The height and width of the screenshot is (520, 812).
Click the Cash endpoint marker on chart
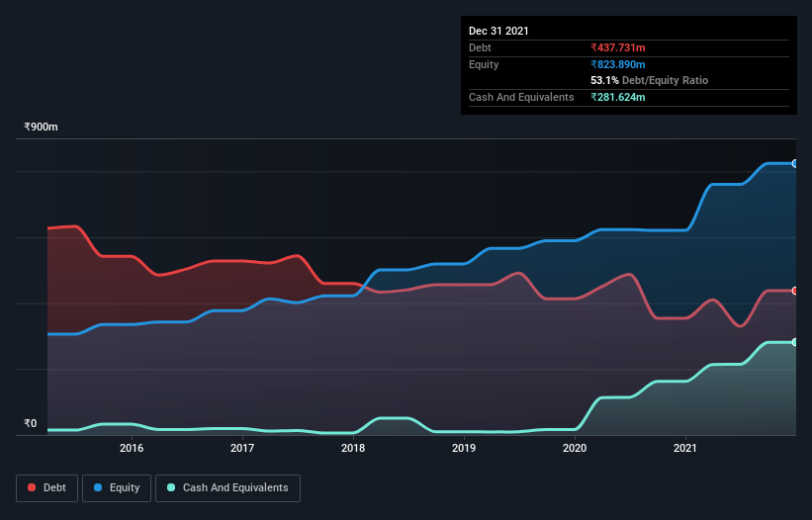[x=795, y=342]
